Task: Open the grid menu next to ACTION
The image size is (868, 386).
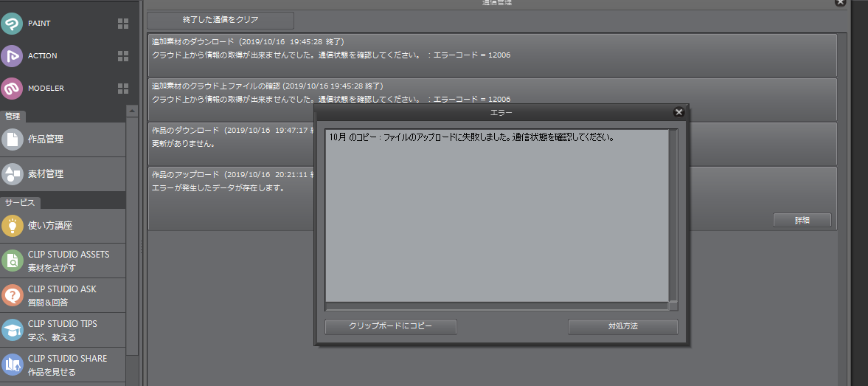Action: pos(123,56)
